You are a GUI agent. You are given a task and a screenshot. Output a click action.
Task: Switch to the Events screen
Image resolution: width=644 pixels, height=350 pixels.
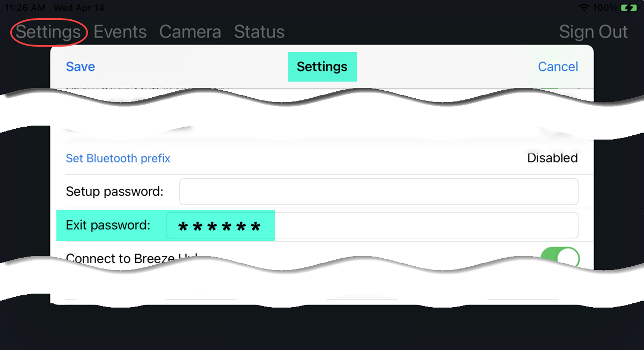(x=120, y=32)
